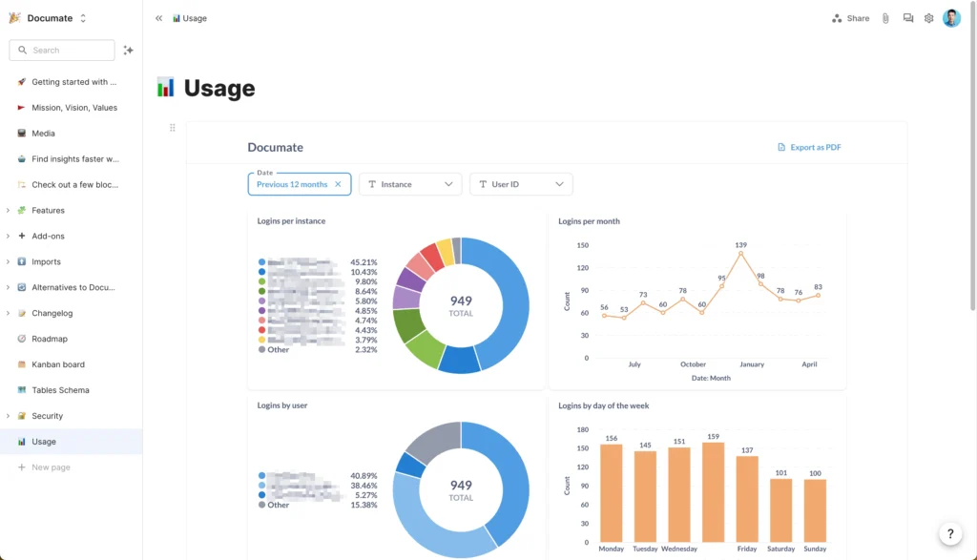Expand the Add-ons page tree

tap(8, 236)
